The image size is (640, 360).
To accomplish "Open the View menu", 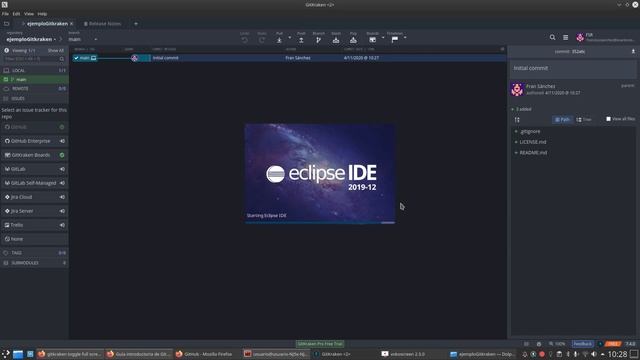I will tap(29, 13).
